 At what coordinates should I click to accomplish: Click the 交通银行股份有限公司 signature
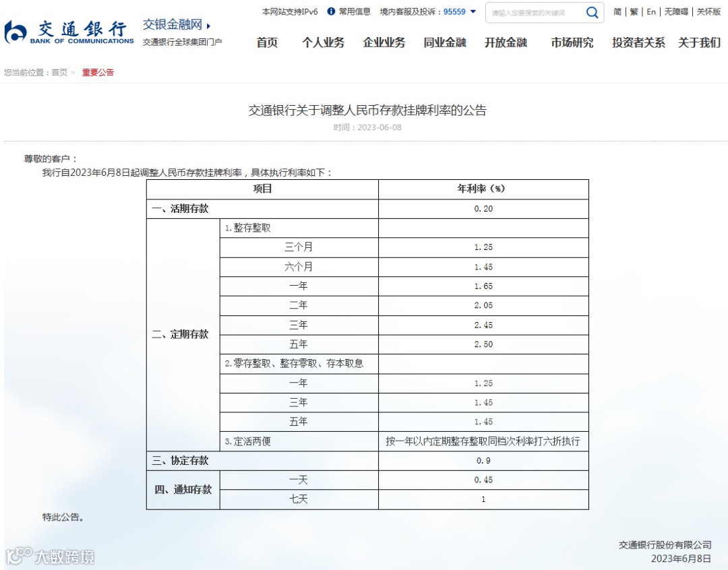point(665,545)
